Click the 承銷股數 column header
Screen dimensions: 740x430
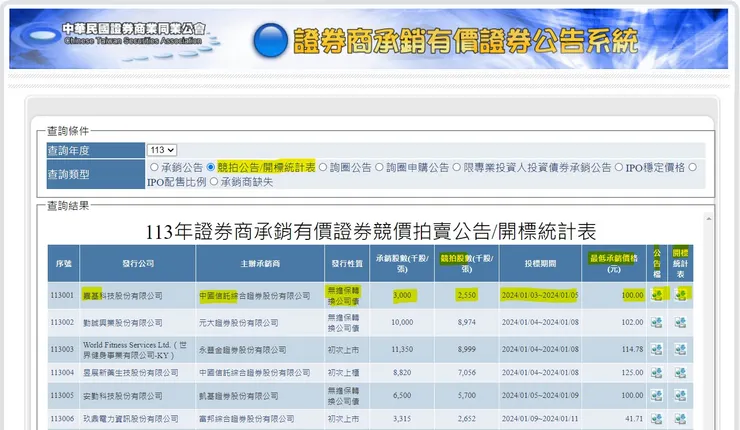click(x=402, y=263)
